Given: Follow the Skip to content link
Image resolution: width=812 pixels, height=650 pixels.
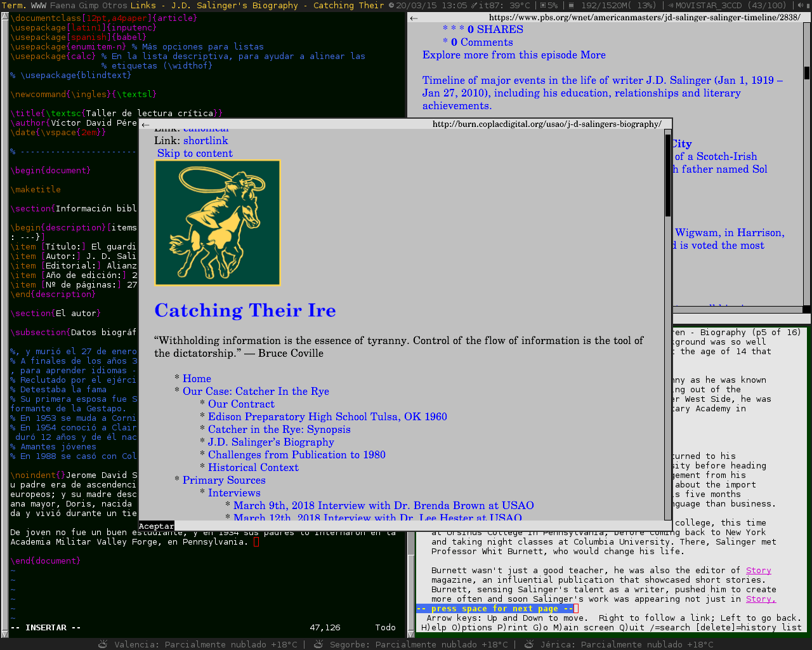Looking at the screenshot, I should point(195,154).
